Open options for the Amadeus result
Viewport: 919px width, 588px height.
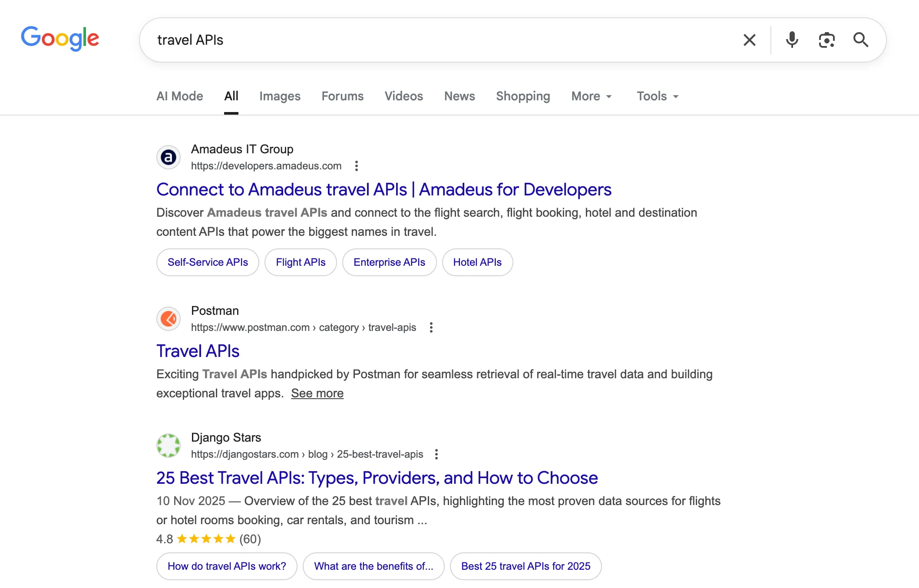pos(356,166)
